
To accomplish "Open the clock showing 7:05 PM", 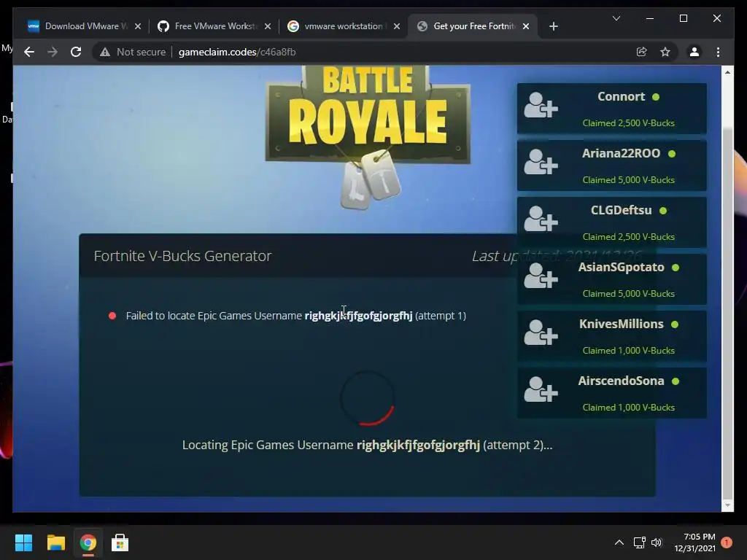I will pos(694,542).
